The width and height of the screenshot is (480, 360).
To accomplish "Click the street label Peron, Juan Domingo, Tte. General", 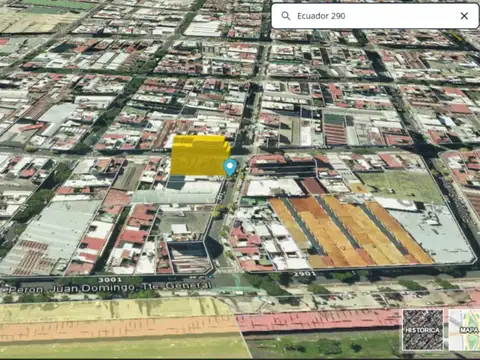I will point(110,288).
